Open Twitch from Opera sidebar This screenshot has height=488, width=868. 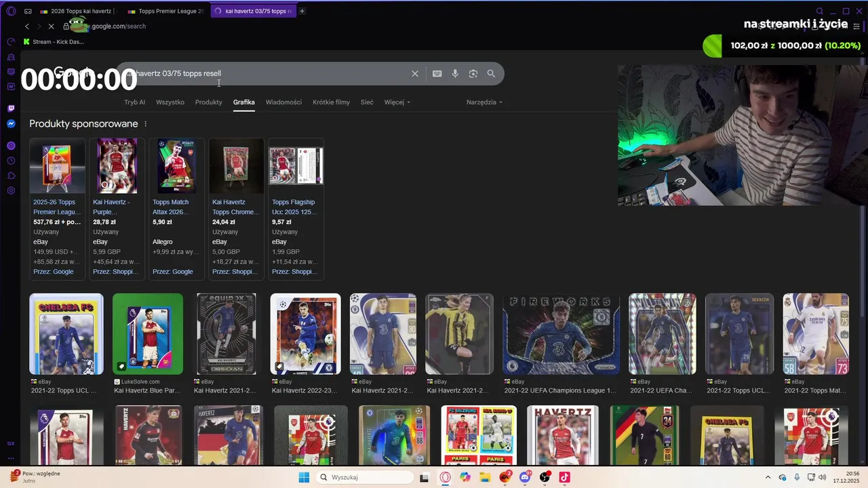coord(11,108)
